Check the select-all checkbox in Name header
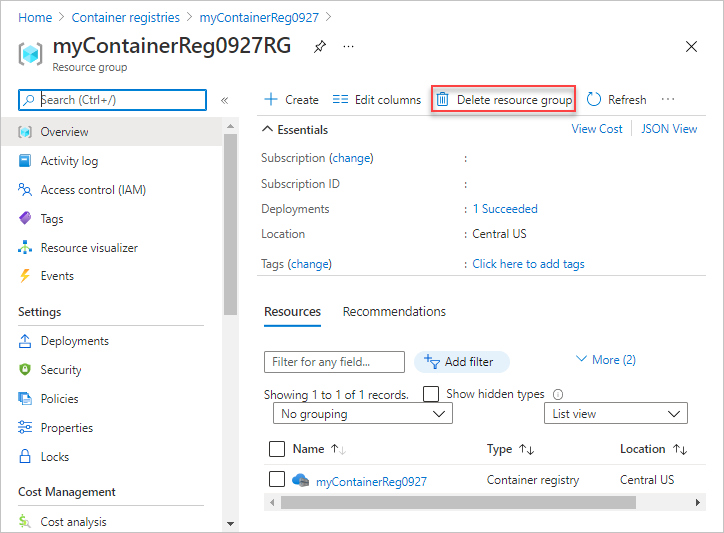Screen dimensions: 724x533 277,449
